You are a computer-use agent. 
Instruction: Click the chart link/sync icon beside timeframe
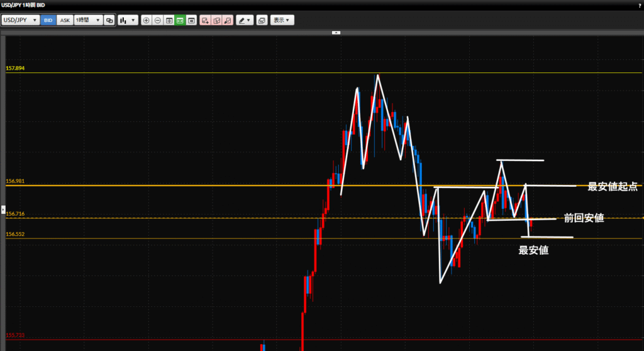[109, 20]
